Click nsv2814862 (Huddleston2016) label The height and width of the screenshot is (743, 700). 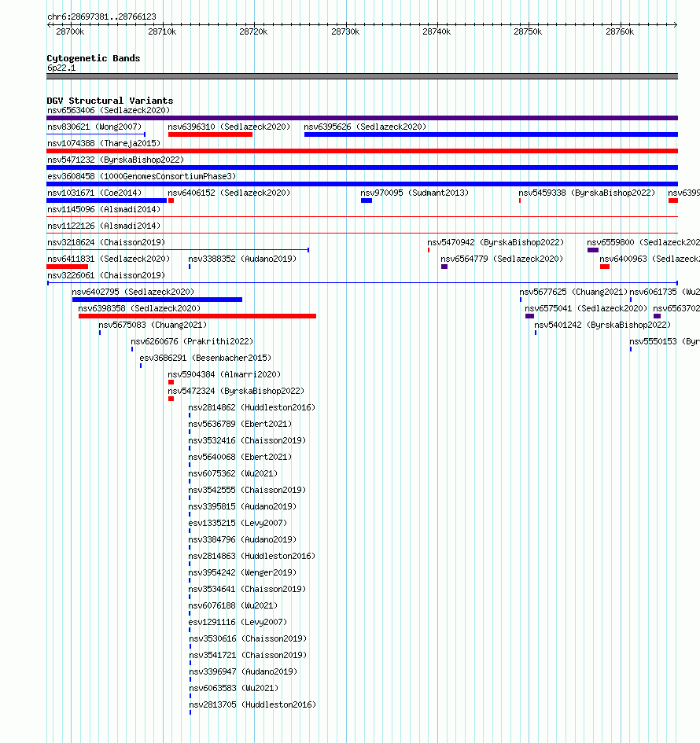tap(252, 407)
